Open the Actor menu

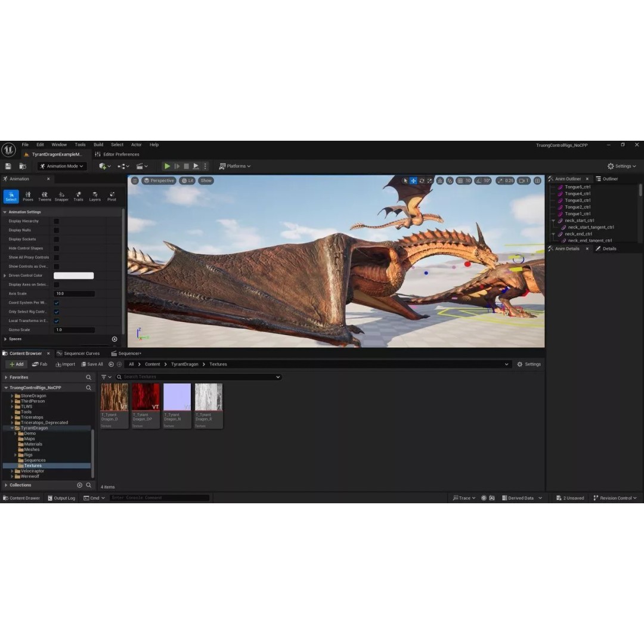point(137,144)
